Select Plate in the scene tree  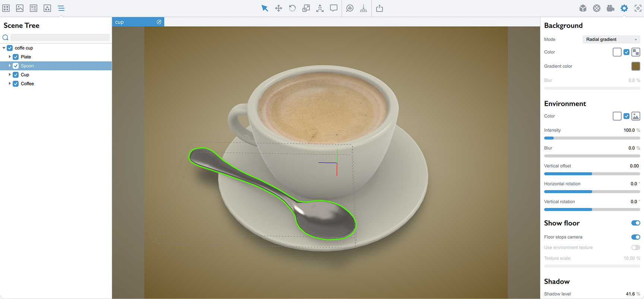[26, 57]
